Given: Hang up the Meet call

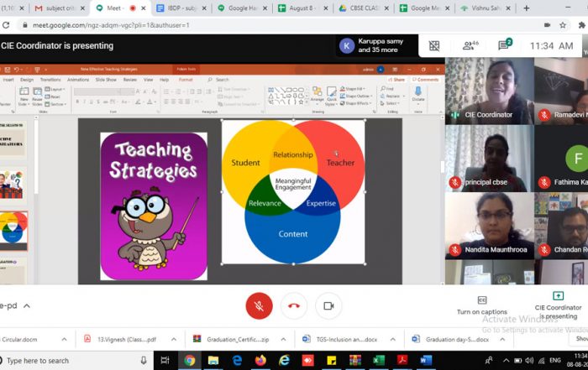Looking at the screenshot, I should pos(294,306).
